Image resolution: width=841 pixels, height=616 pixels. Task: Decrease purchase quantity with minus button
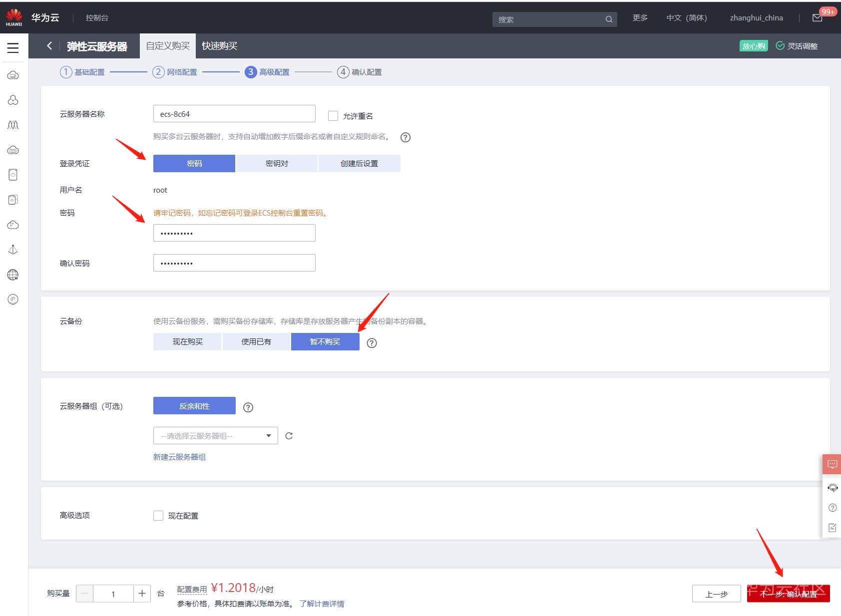[84, 594]
